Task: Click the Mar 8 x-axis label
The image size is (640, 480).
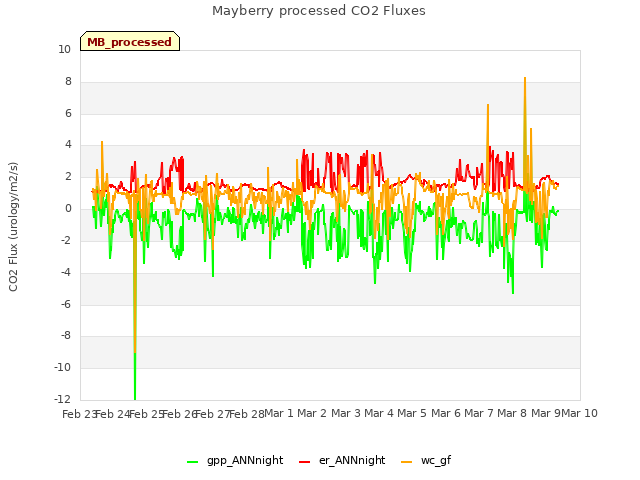Action: (x=513, y=413)
